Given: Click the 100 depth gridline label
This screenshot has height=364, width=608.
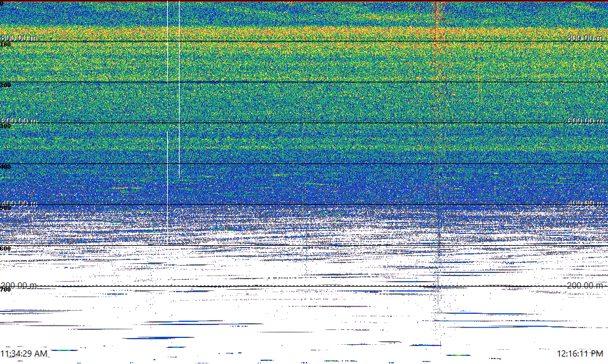Looking at the screenshot, I should 6,45.
